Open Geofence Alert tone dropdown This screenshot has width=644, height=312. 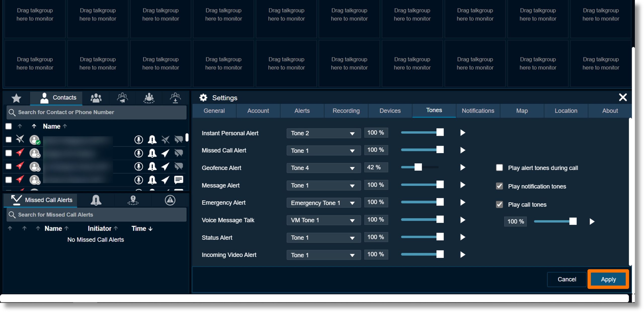324,168
